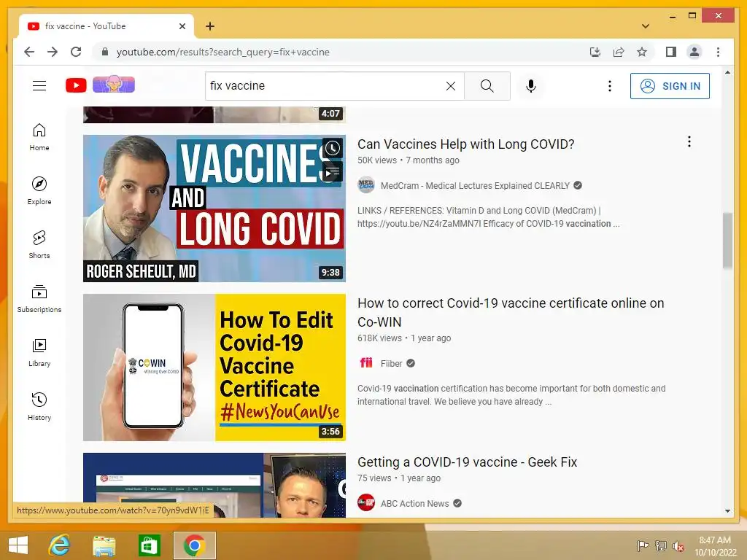Click the magnifier search button
This screenshot has height=560, width=747.
(x=487, y=86)
